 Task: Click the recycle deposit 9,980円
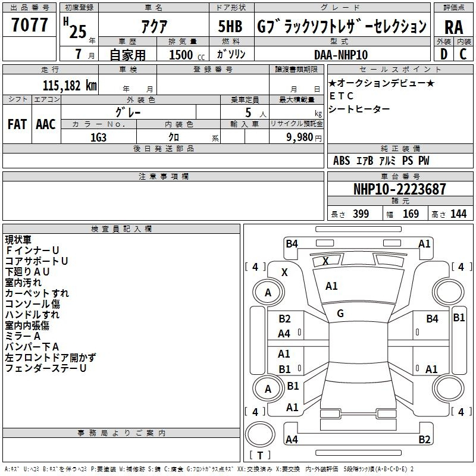304,137
